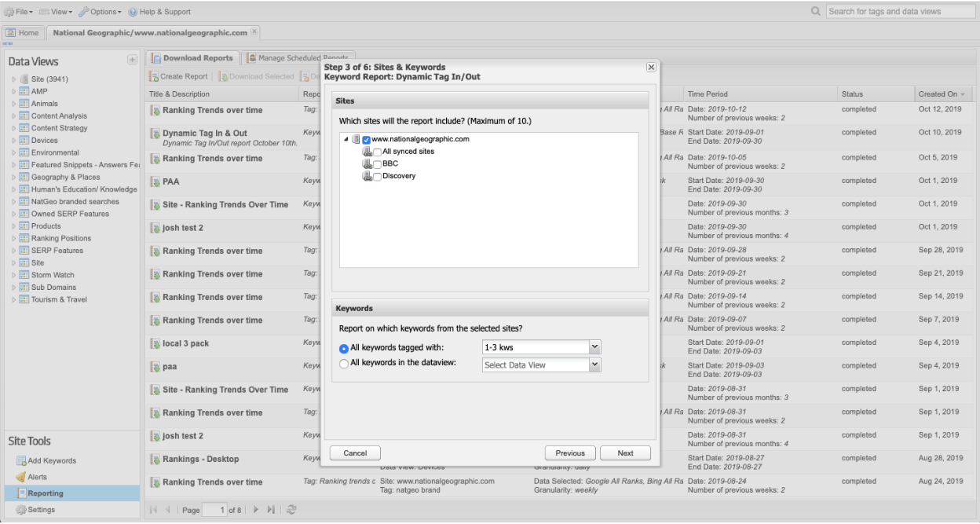
Task: Click the Home tab icon
Action: (13, 31)
